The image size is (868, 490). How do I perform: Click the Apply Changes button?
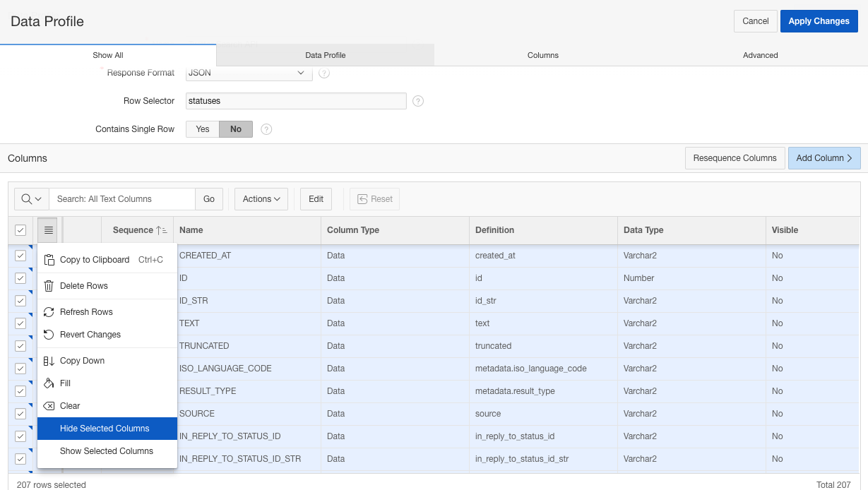[x=819, y=21]
